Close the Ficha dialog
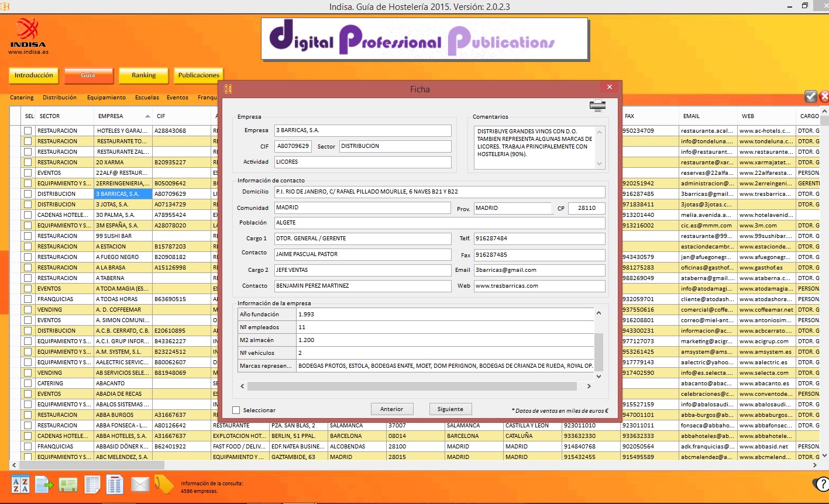The width and height of the screenshot is (829, 504). [x=610, y=87]
